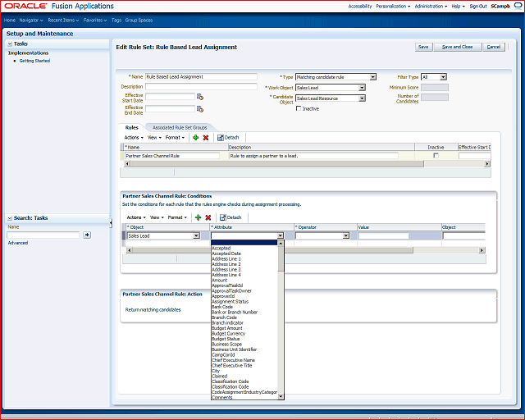Open Actions menu in Conditions toolbar
525x420 pixels.
pos(136,217)
